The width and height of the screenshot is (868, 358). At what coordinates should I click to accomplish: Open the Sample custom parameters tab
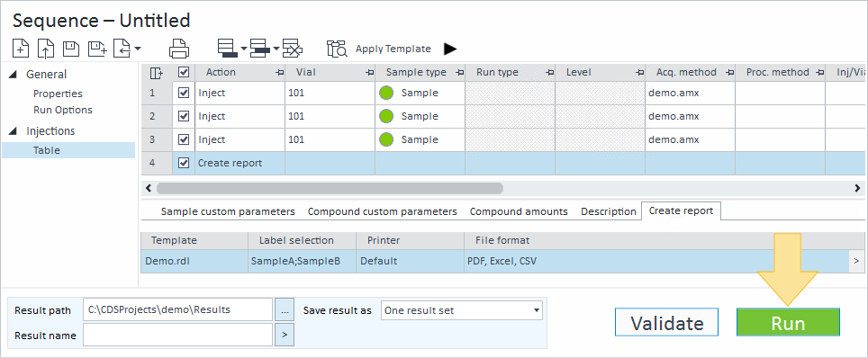tap(228, 211)
